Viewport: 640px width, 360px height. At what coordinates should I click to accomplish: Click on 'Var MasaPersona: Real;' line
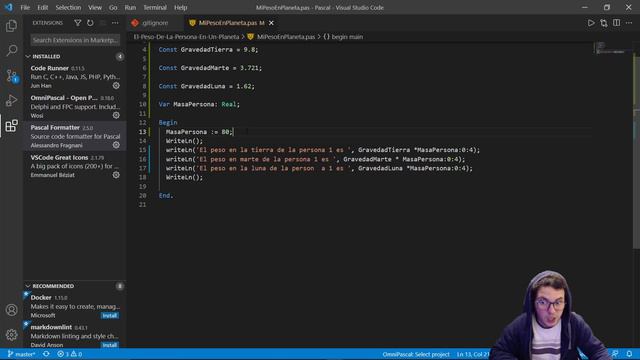click(x=199, y=104)
